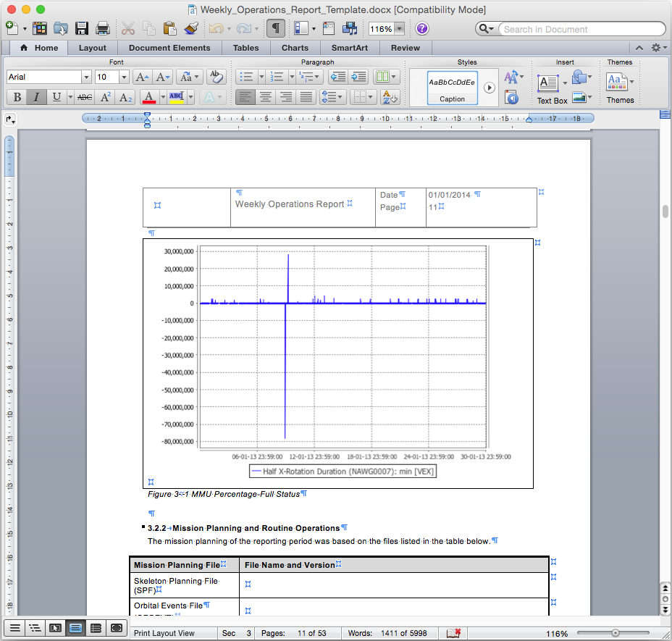
Task: Click the Search in Document field
Action: [x=579, y=29]
